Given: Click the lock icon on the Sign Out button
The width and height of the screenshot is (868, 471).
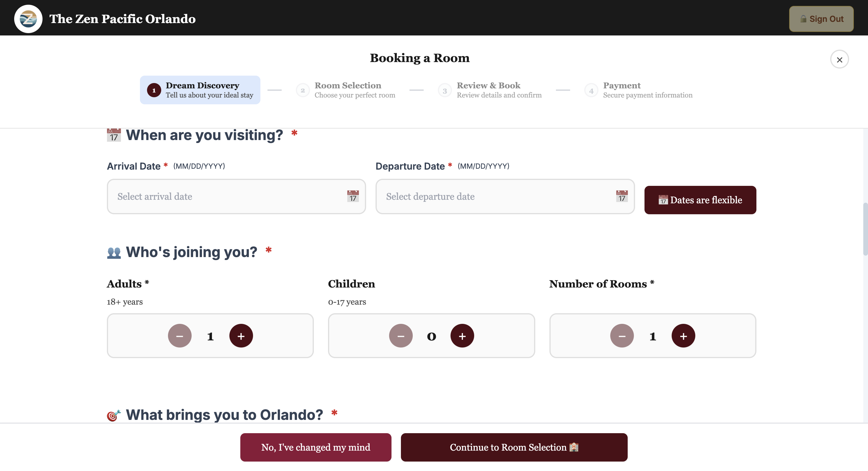Looking at the screenshot, I should tap(803, 19).
